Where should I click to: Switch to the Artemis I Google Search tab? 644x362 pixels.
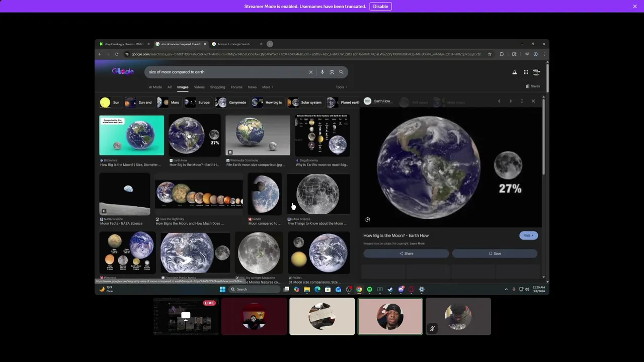(234, 44)
